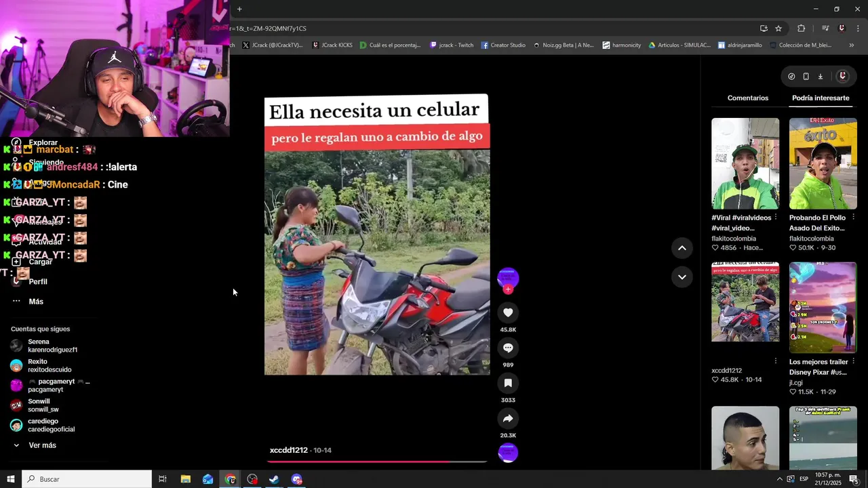Open Task View on the taskbar
This screenshot has width=868, height=488.
tap(163, 479)
